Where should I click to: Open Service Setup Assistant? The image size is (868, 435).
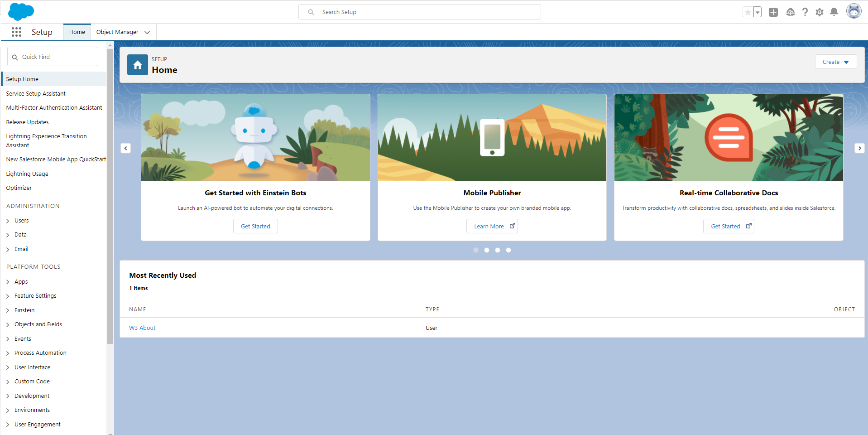(36, 94)
